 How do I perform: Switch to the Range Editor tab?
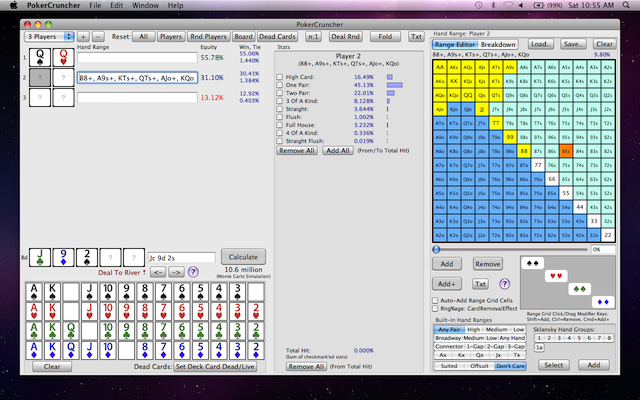tap(455, 44)
